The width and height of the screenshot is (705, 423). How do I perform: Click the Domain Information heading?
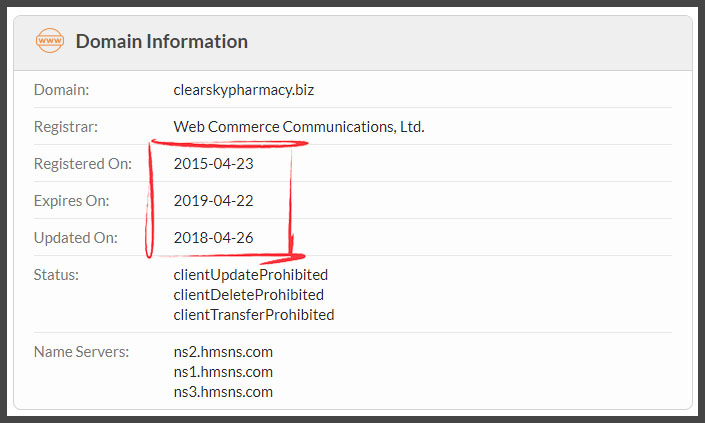(162, 42)
